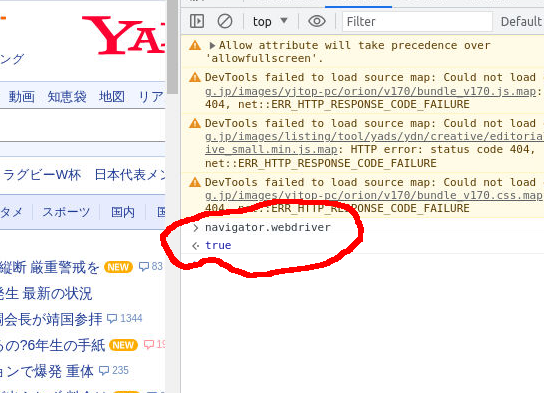The width and height of the screenshot is (544, 393).
Task: Open the 爆発 重体 news headline
Action: pyautogui.click(x=46, y=371)
